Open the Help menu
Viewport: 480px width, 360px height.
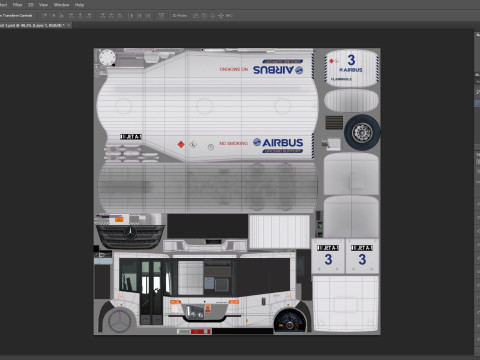coord(79,5)
